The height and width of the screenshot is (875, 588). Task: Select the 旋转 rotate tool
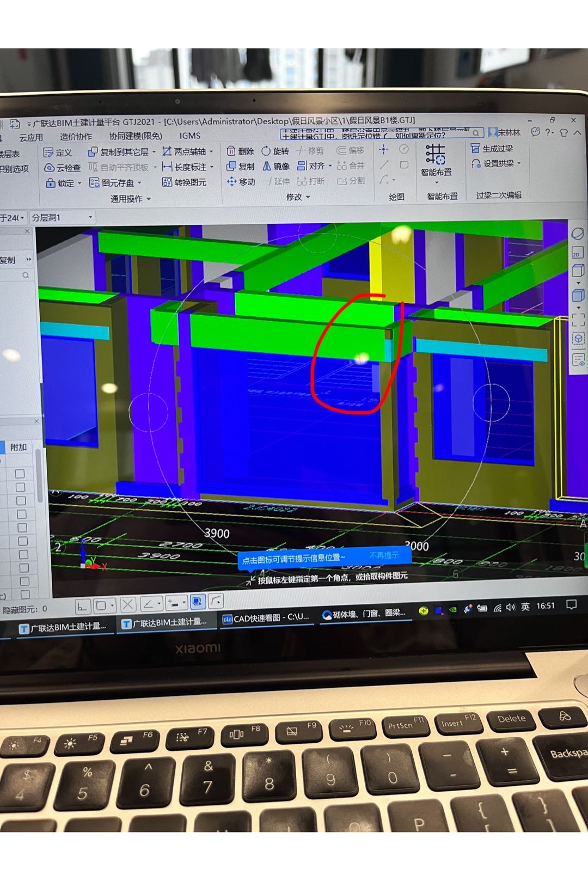coord(275,151)
